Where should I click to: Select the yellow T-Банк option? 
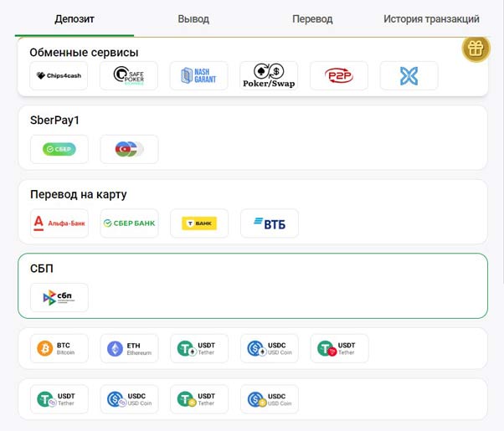click(x=199, y=223)
